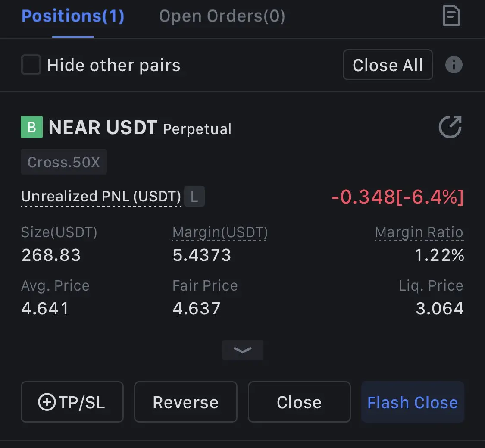
Task: Open the NEAR USDT Perpetual pair title
Action: 140,128
